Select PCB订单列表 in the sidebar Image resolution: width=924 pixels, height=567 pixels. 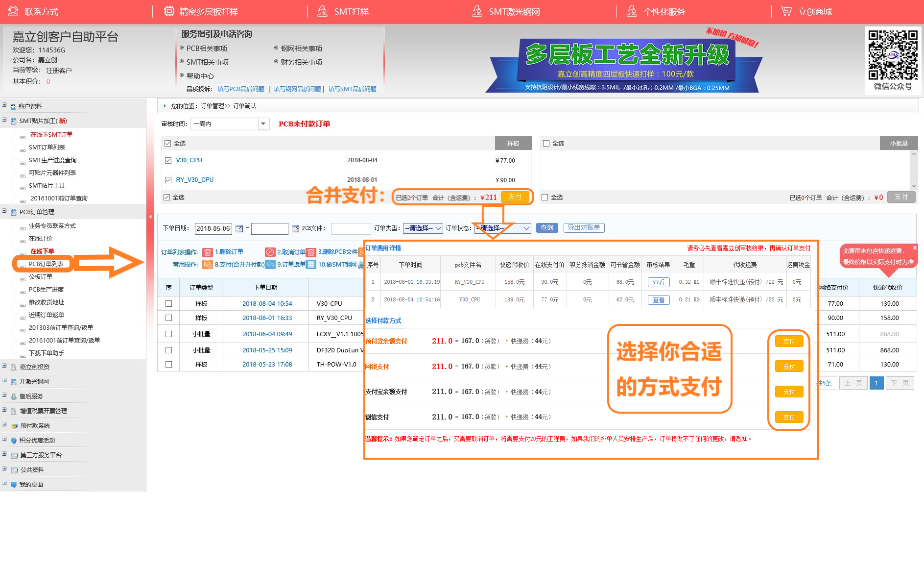click(x=46, y=264)
